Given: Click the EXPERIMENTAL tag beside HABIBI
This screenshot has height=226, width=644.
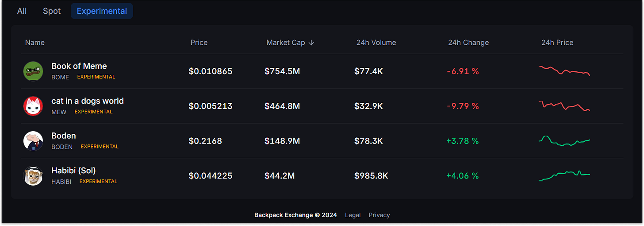Looking at the screenshot, I should coord(98,181).
